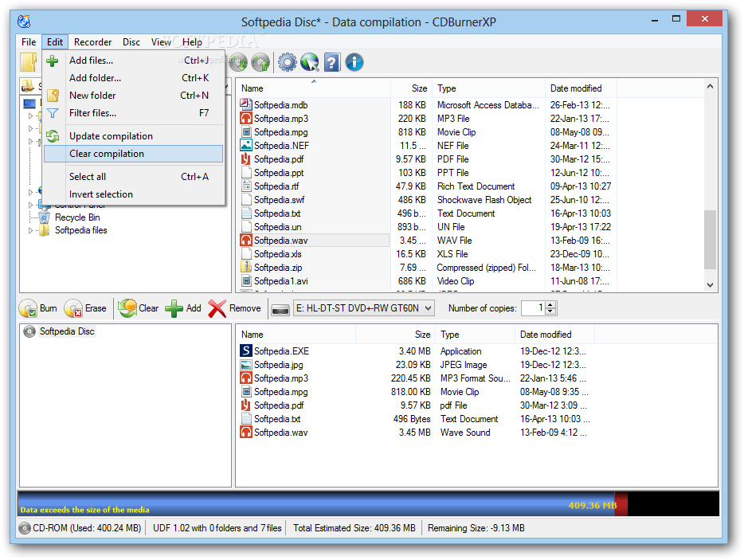Choose Invert selection in Edit menu
Image resolution: width=744 pixels, height=560 pixels.
pos(133,194)
